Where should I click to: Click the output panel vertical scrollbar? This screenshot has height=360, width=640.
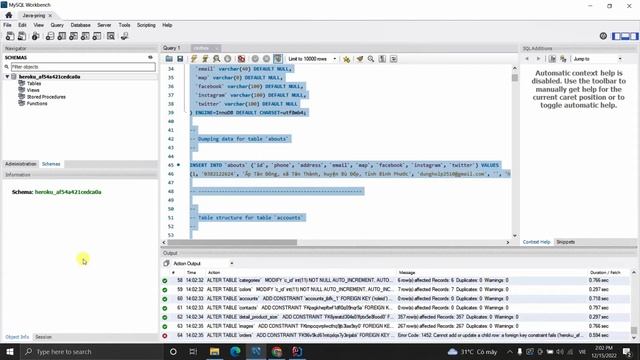[633, 330]
